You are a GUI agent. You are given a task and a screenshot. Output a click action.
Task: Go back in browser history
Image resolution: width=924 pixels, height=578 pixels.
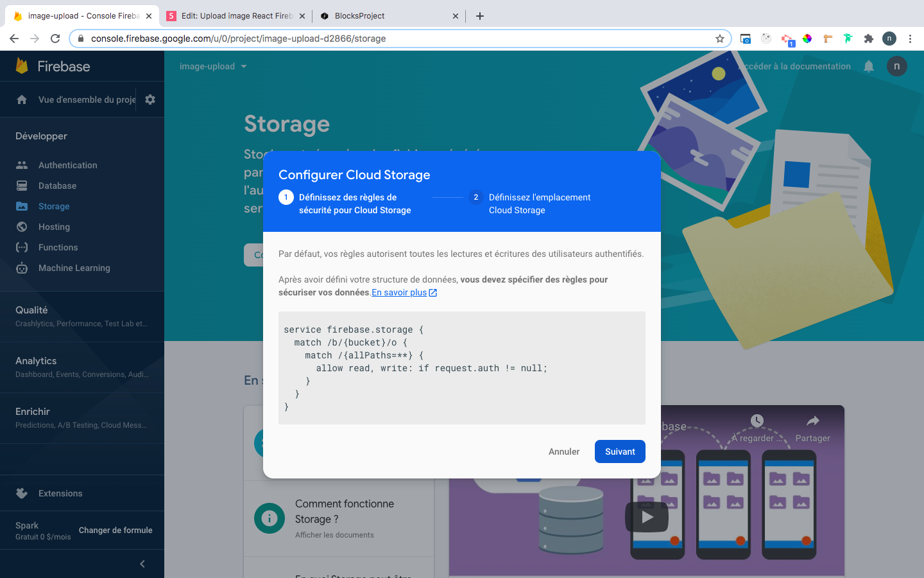(14, 39)
